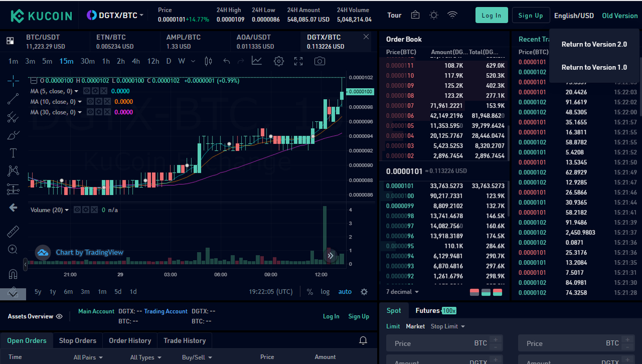Image resolution: width=642 pixels, height=364 pixels.
Task: Switch to the Stop Orders tab
Action: coord(78,340)
